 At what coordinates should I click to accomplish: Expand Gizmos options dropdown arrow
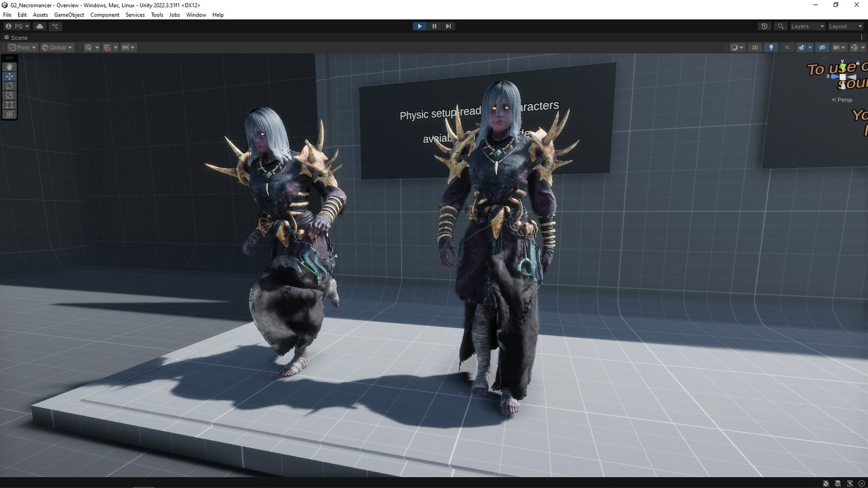[x=863, y=47]
